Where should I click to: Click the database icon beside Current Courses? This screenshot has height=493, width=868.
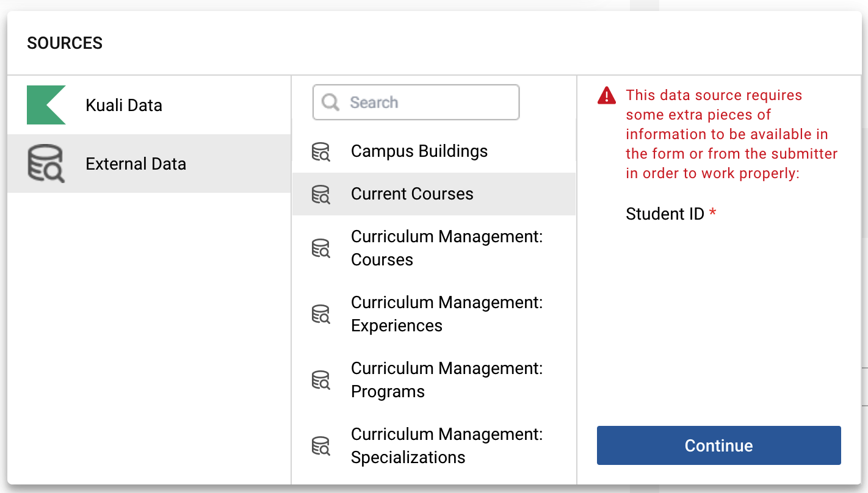pos(320,195)
